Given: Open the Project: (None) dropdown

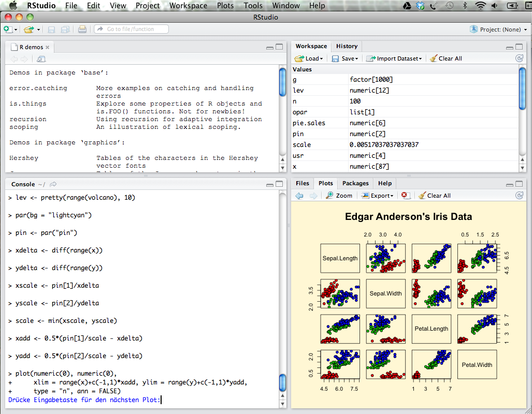Looking at the screenshot, I should [x=499, y=29].
